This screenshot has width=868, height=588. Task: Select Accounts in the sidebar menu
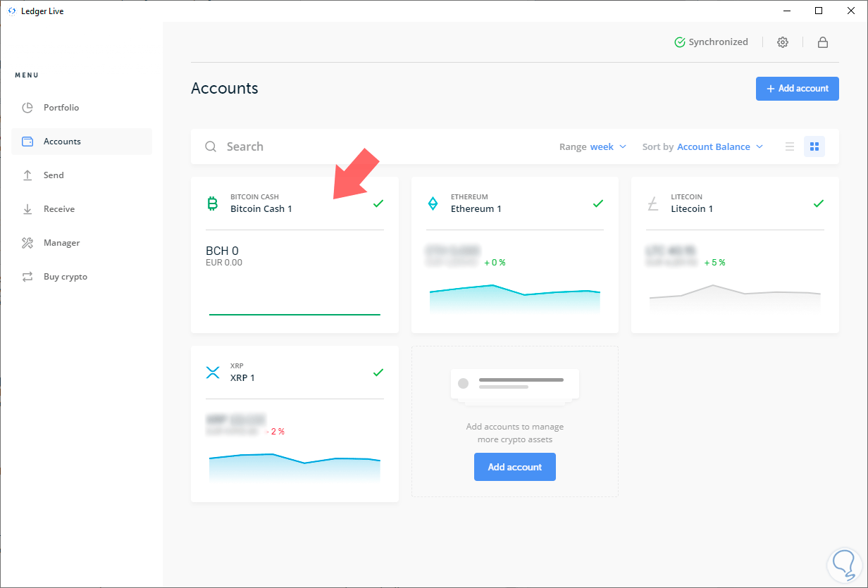[x=82, y=142]
